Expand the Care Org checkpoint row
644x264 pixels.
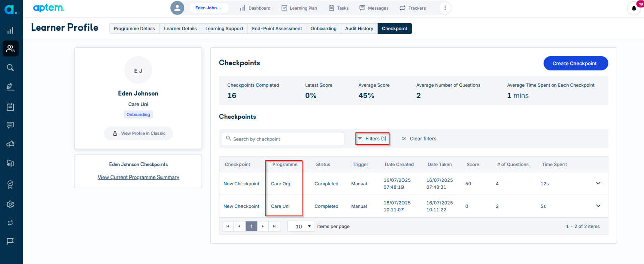click(598, 183)
